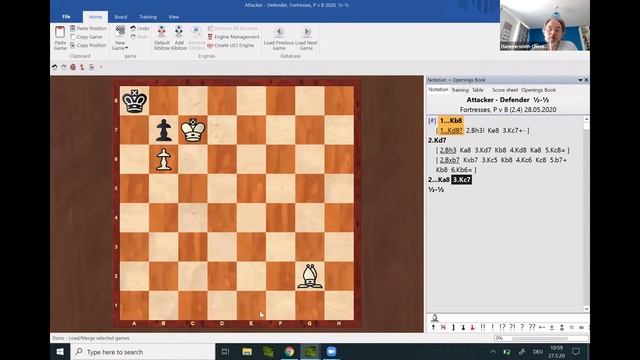The width and height of the screenshot is (640, 360).
Task: Click the '?!' dubious move annotation
Action: tap(512, 327)
